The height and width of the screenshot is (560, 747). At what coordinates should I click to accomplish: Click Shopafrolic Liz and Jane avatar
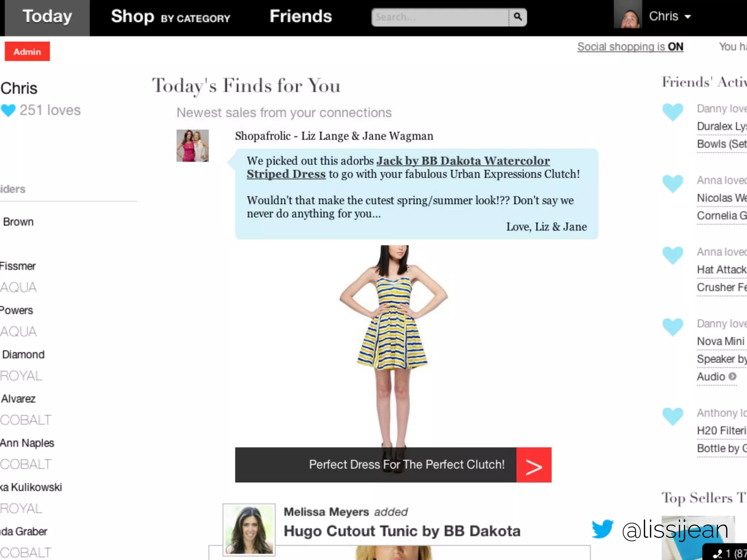pyautogui.click(x=193, y=145)
